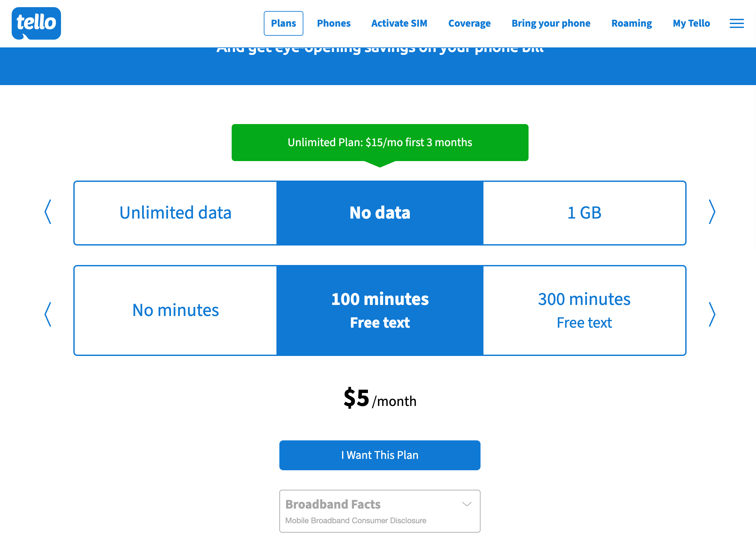Click right arrow of minutes carousel

712,314
